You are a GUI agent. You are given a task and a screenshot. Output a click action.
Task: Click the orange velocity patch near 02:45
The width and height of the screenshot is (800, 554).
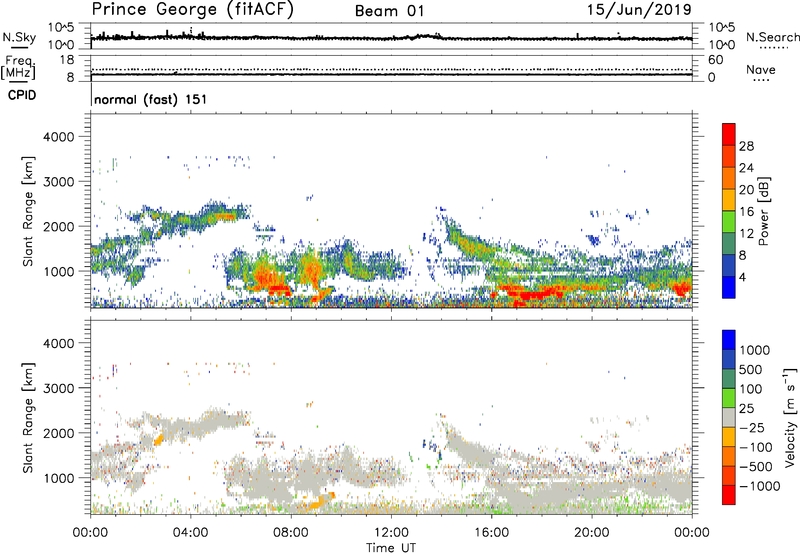click(x=159, y=439)
